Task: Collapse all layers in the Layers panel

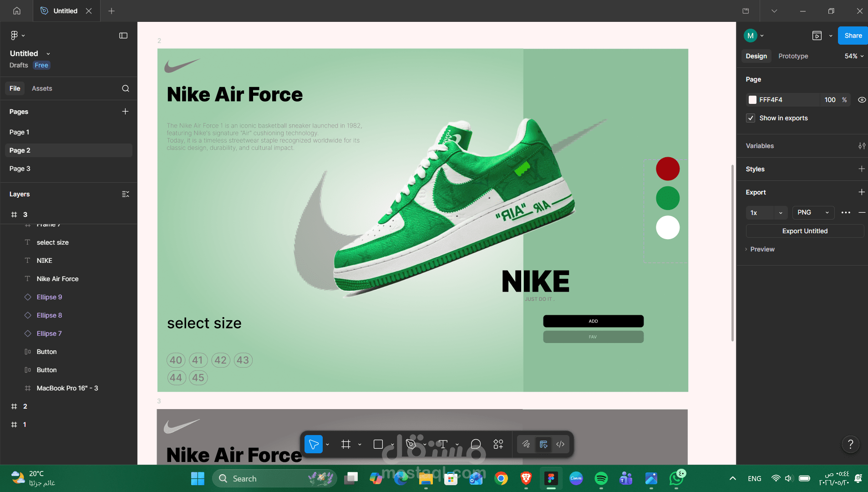Action: [x=126, y=194]
